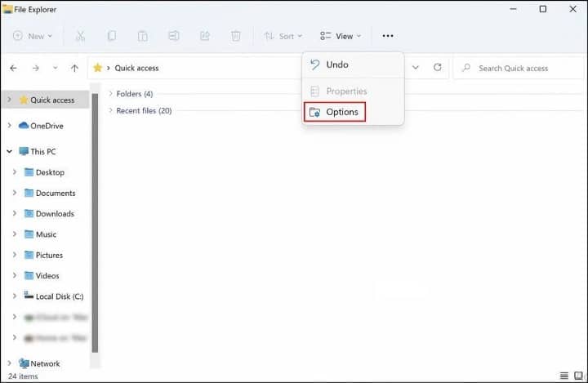Image resolution: width=588 pixels, height=383 pixels.
Task: Click the Copy icon in the toolbar
Action: [111, 36]
